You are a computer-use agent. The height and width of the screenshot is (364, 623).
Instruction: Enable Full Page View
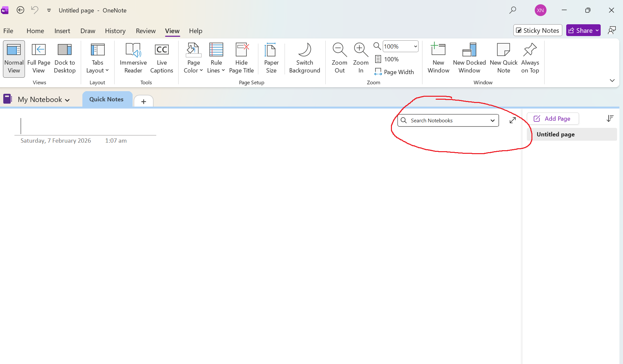(39, 59)
